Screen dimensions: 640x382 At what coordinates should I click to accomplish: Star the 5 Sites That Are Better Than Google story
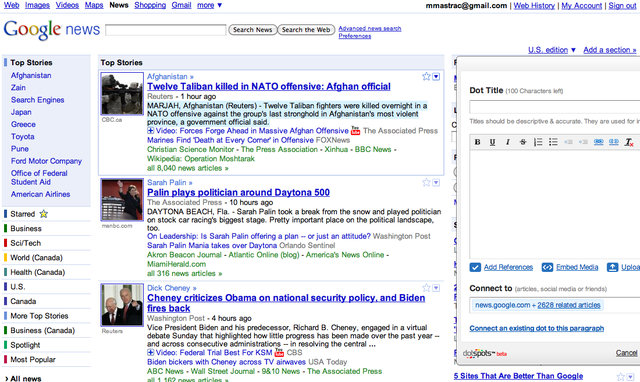(x=621, y=376)
